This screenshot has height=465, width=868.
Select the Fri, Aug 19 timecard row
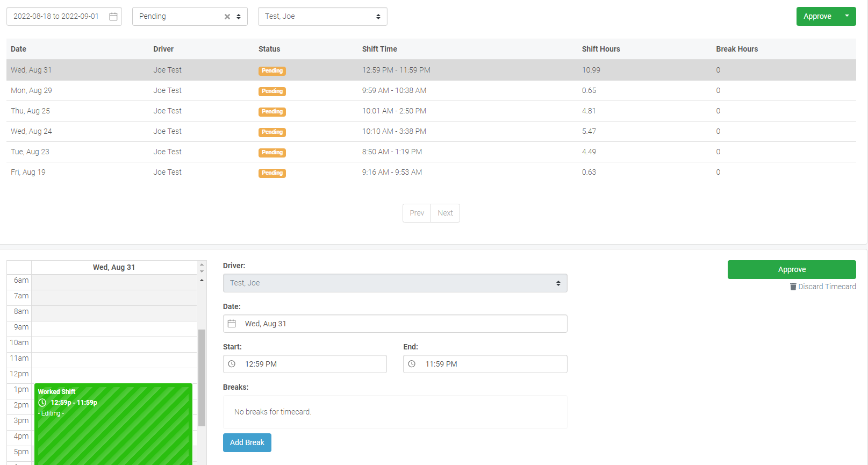(x=431, y=172)
